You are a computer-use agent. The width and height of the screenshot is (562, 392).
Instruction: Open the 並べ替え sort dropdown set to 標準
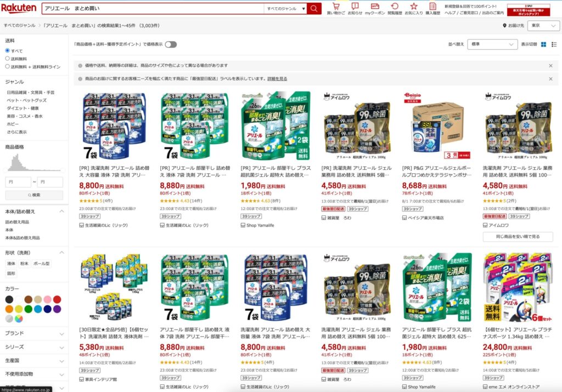click(x=492, y=44)
